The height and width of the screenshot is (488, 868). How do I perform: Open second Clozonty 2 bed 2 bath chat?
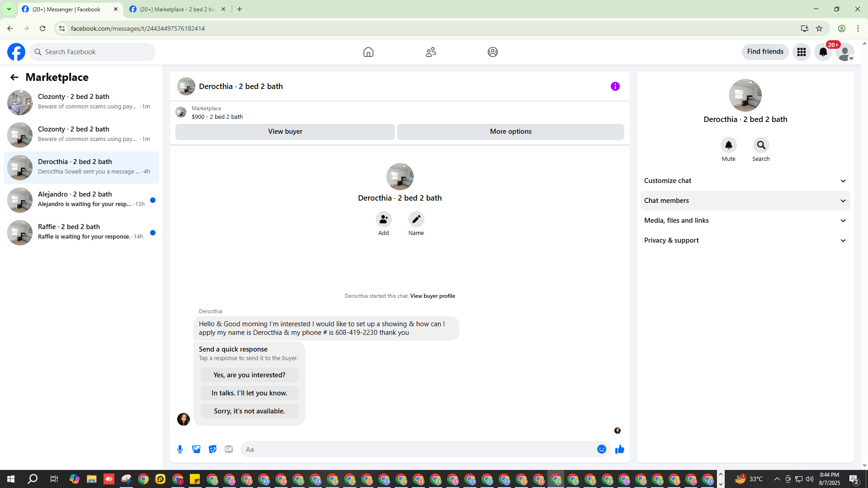click(81, 135)
